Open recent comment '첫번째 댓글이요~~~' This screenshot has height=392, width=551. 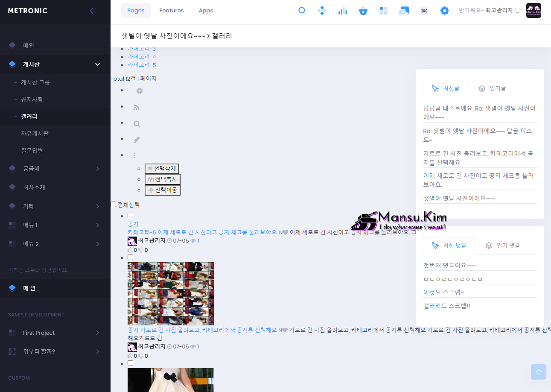pos(449,266)
